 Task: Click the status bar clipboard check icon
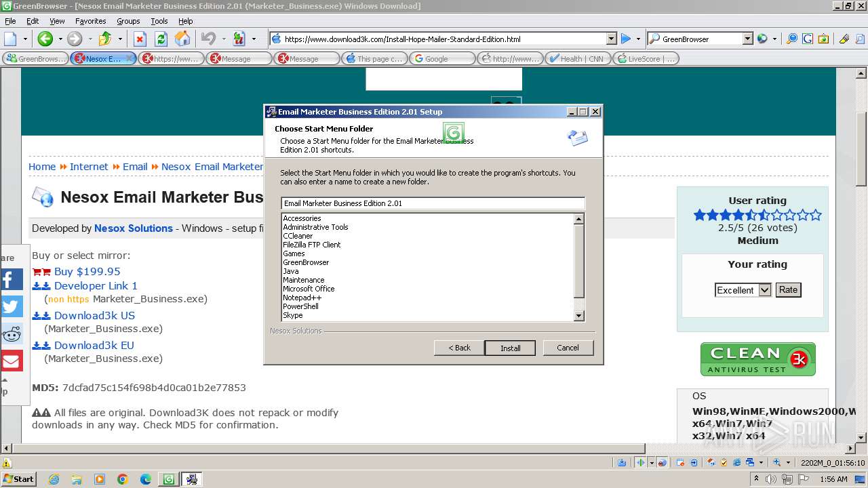coord(724,462)
